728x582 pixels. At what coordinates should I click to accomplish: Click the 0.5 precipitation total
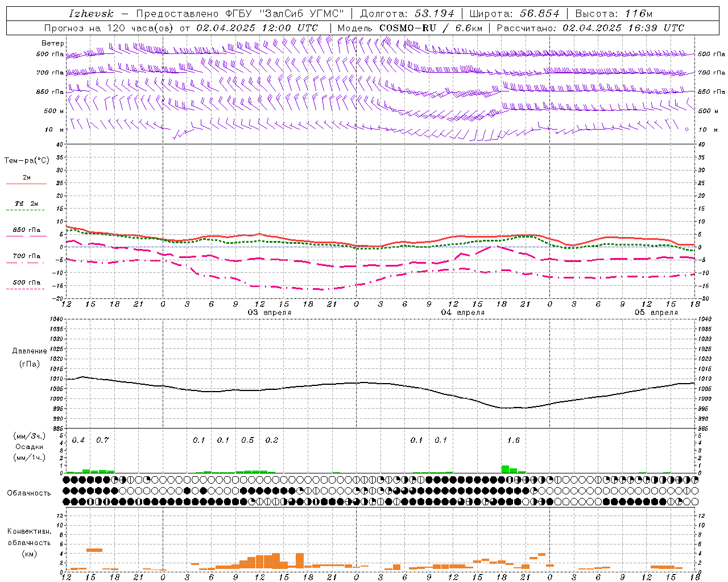coord(247,440)
